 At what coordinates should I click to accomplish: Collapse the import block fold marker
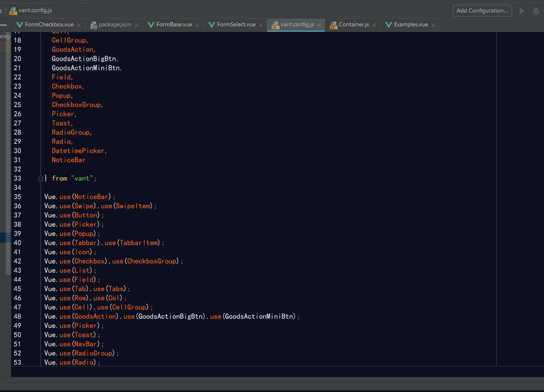point(41,179)
